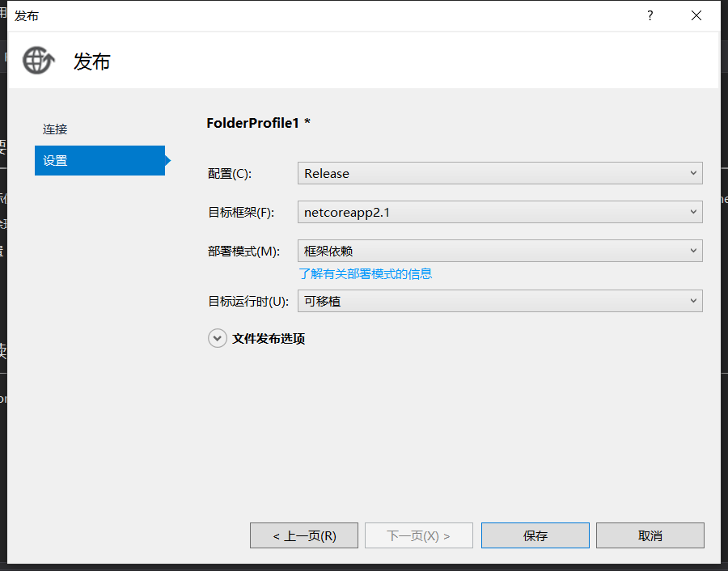Open the 了解有关部署模式的信息 link
Screen dimensions: 728x571
point(366,274)
